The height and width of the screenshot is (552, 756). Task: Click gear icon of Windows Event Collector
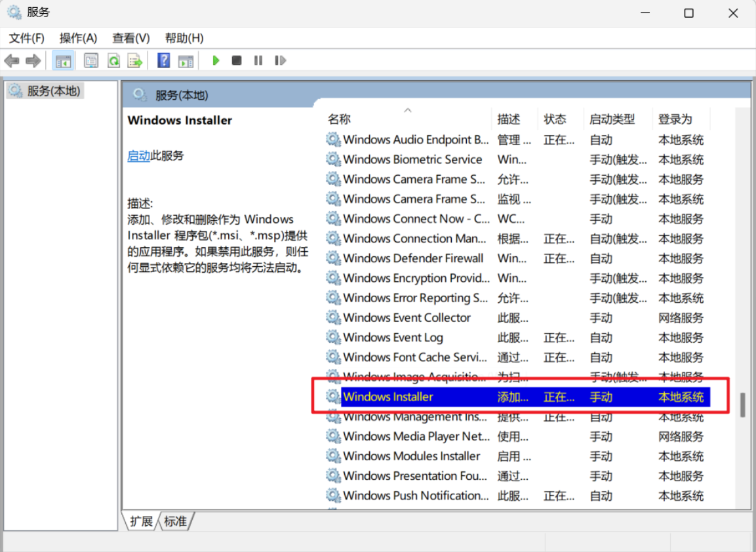coord(333,317)
